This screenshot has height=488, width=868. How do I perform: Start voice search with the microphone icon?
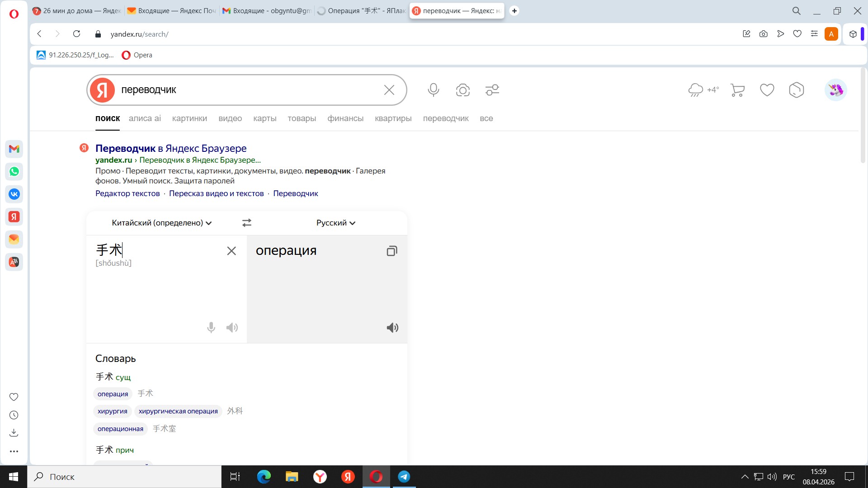point(433,90)
